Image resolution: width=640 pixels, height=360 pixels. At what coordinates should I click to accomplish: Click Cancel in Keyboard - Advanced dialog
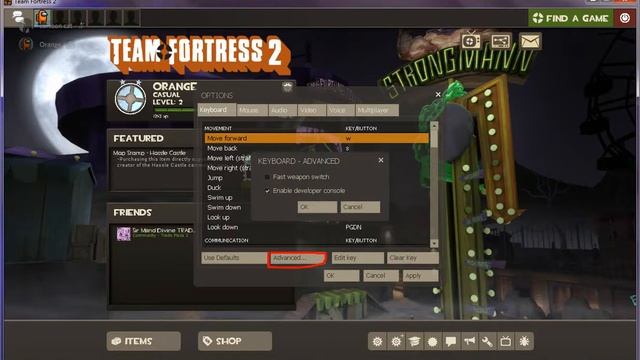click(360, 207)
